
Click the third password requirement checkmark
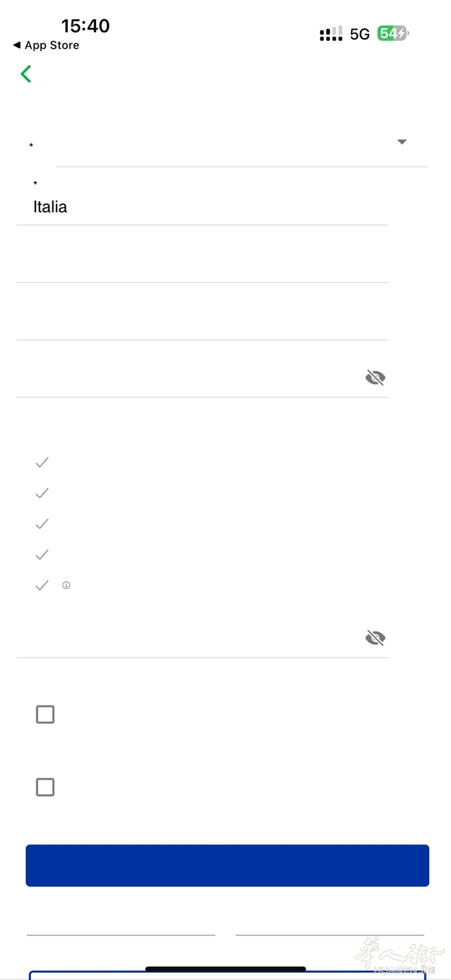coord(42,524)
